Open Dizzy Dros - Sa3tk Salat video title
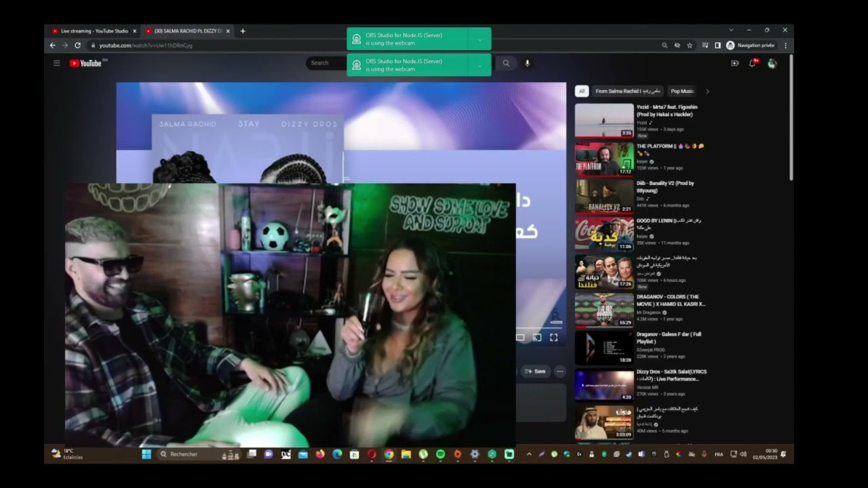This screenshot has width=868, height=488. (x=671, y=375)
